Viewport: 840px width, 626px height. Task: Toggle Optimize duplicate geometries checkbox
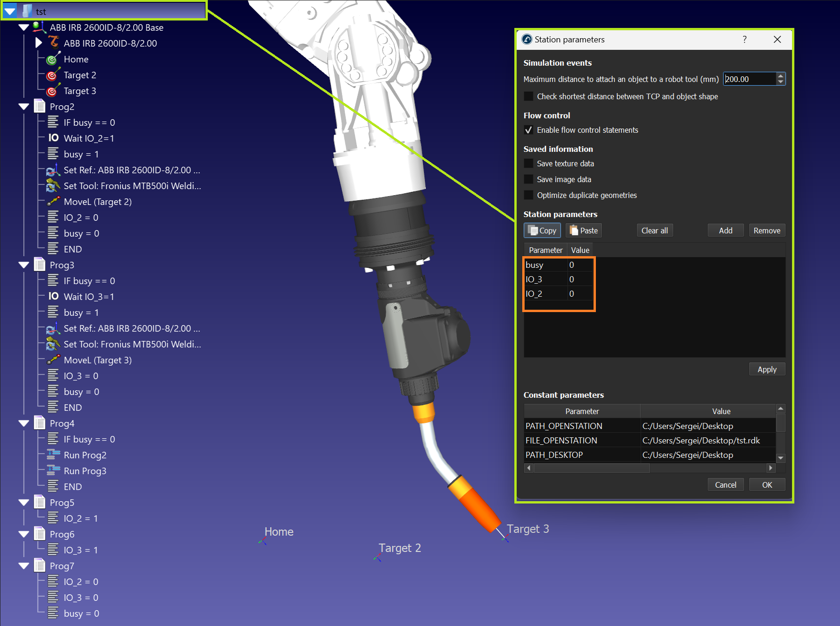528,195
